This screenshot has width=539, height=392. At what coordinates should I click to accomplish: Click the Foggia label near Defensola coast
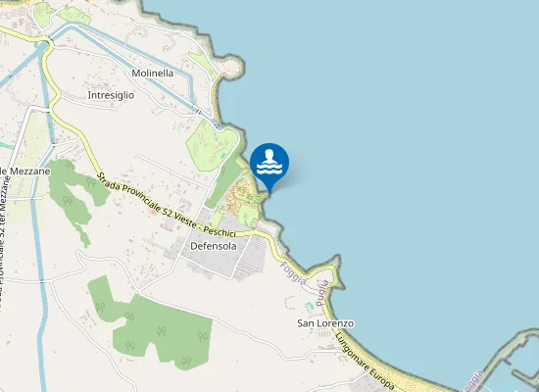pyautogui.click(x=293, y=273)
